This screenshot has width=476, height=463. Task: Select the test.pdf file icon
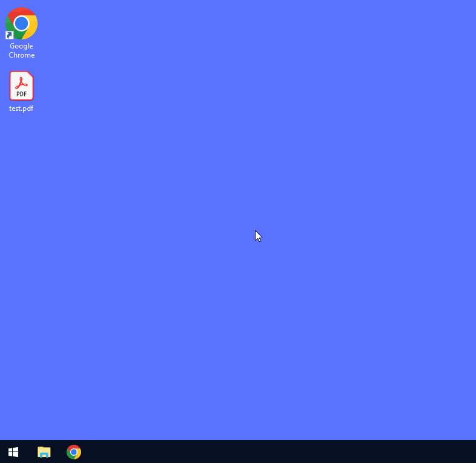point(21,86)
